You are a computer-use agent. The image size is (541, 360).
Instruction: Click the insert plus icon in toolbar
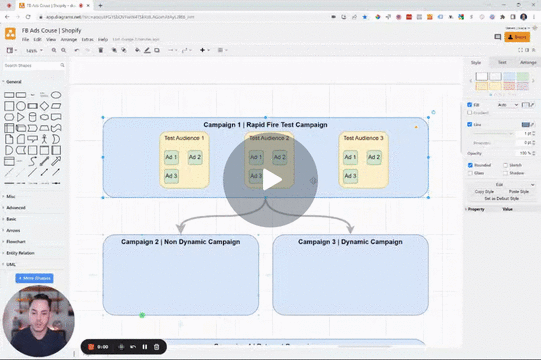[x=203, y=50]
